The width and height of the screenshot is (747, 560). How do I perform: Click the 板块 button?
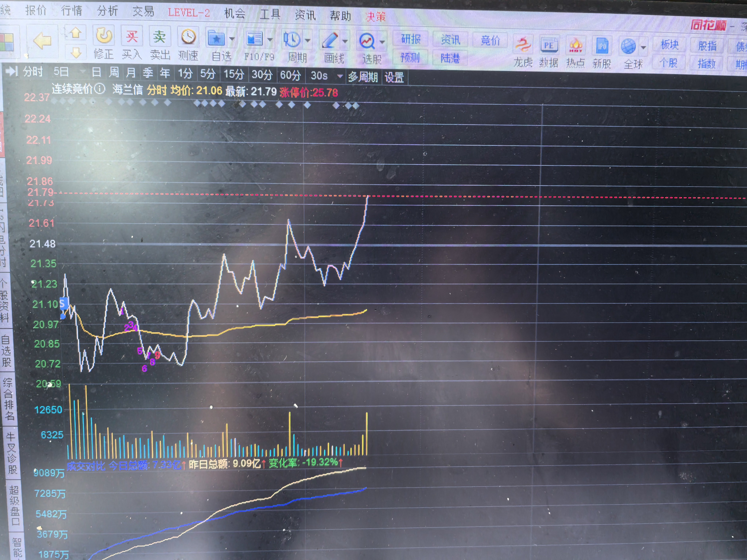click(669, 44)
